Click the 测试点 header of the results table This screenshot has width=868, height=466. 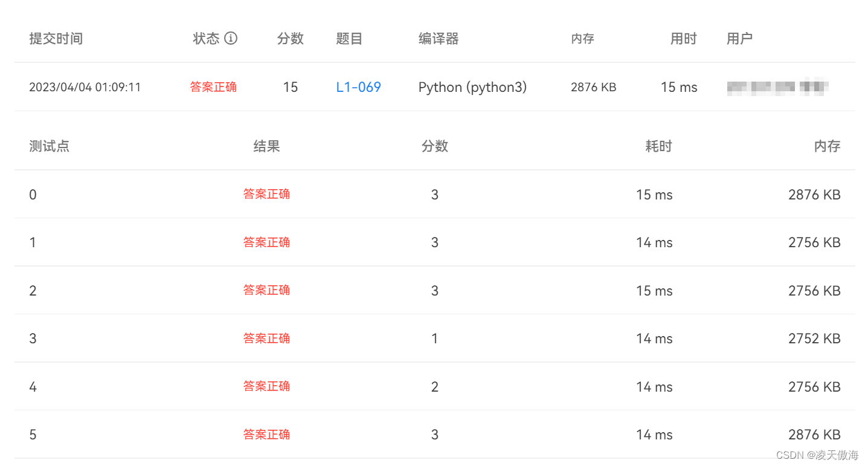pyautogui.click(x=49, y=146)
